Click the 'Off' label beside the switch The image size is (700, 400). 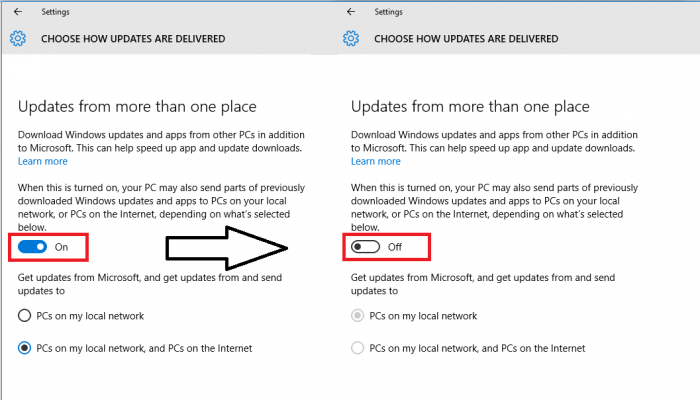point(394,246)
